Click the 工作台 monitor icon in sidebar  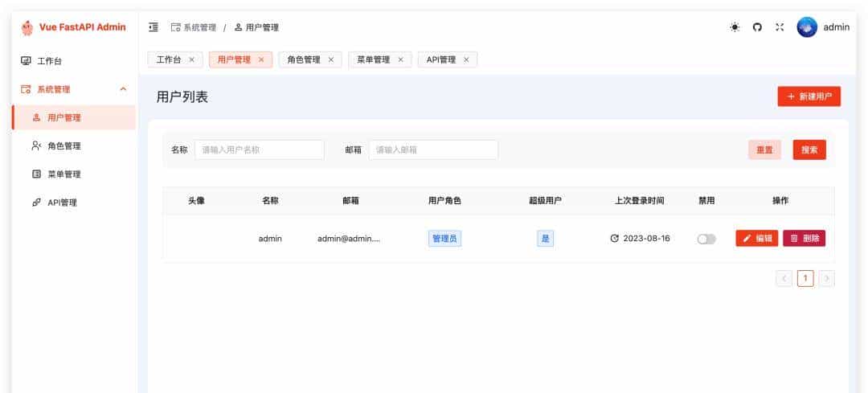point(26,61)
